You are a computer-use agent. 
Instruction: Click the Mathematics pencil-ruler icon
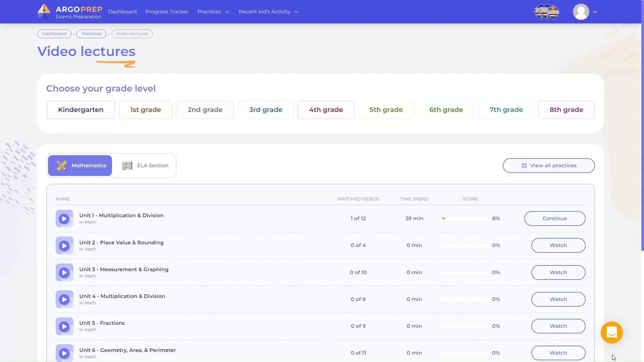[62, 166]
